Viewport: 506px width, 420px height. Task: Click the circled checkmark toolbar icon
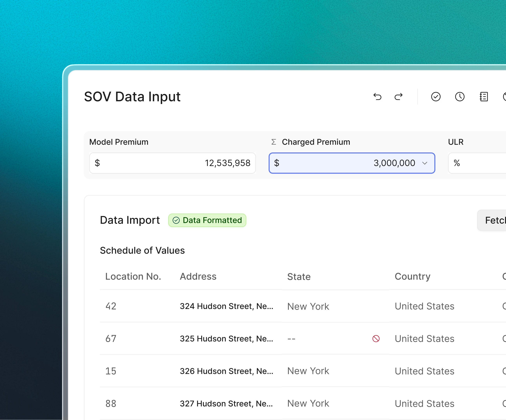(436, 96)
